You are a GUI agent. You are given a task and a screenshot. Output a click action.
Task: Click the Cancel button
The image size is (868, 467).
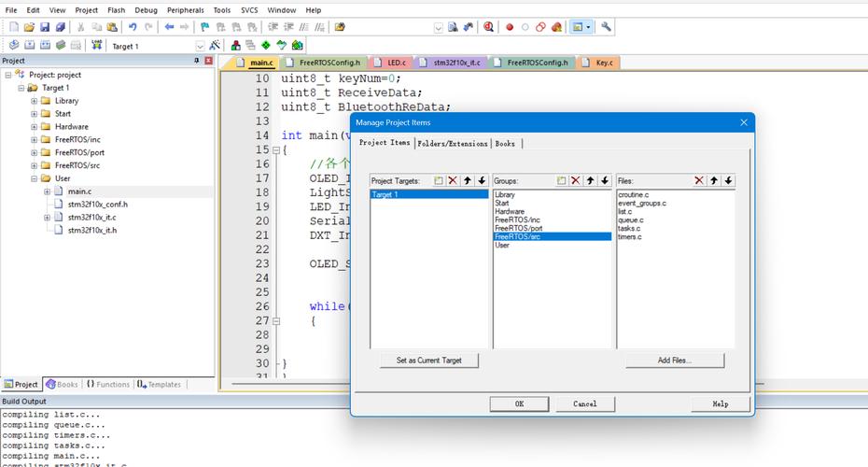(585, 403)
